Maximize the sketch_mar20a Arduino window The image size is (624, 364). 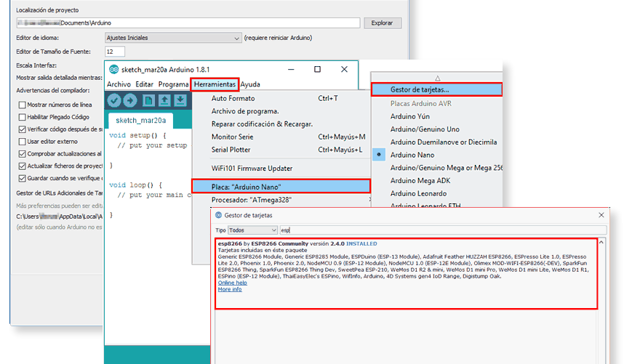pyautogui.click(x=317, y=69)
